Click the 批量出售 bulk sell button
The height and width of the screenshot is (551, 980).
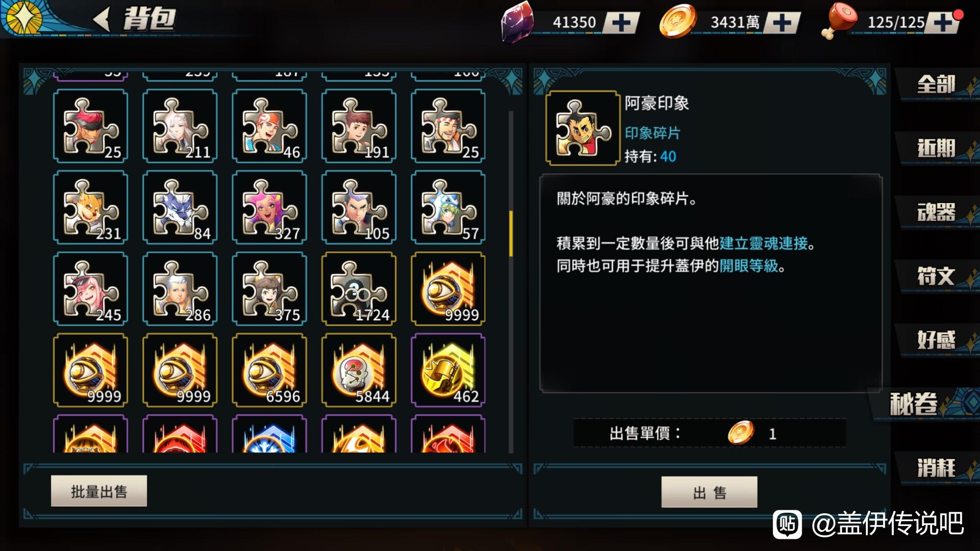click(x=99, y=491)
